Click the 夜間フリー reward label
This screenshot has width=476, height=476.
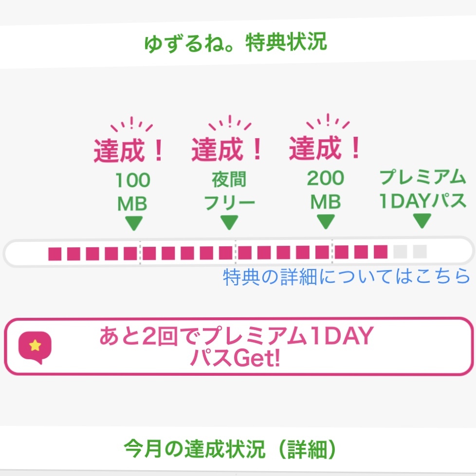tap(229, 191)
